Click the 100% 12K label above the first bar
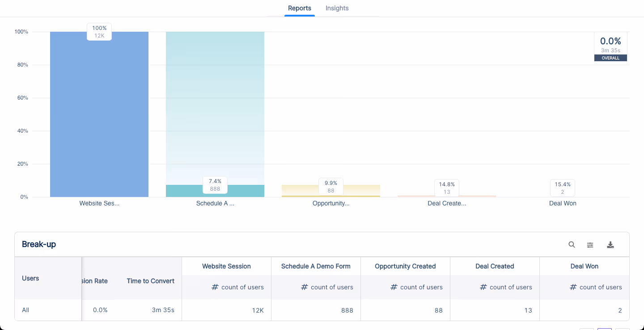 (x=99, y=32)
